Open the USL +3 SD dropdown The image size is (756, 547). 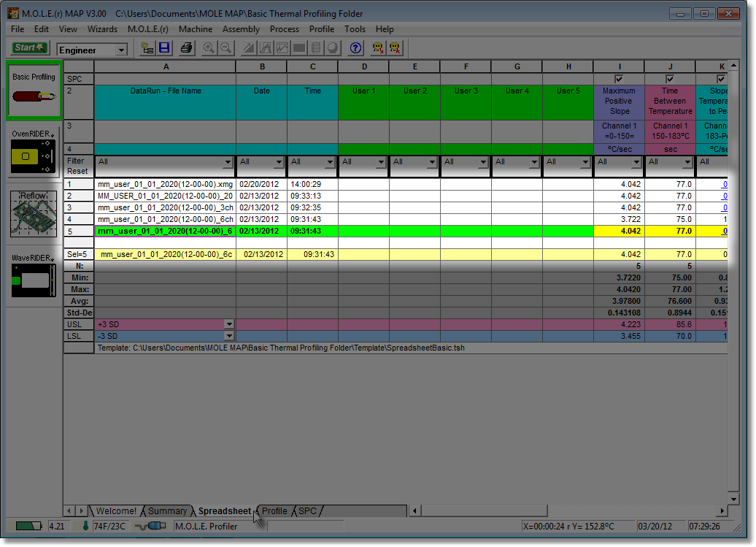coord(229,325)
